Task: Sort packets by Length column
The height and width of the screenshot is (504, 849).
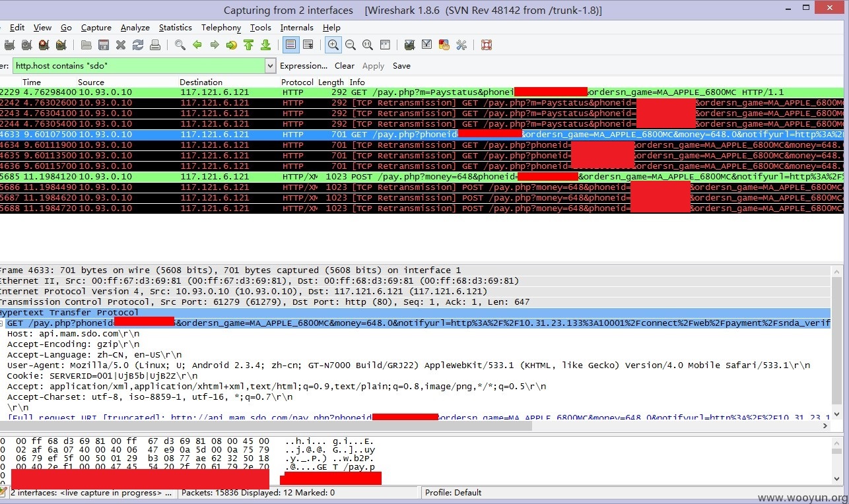Action: (x=331, y=82)
